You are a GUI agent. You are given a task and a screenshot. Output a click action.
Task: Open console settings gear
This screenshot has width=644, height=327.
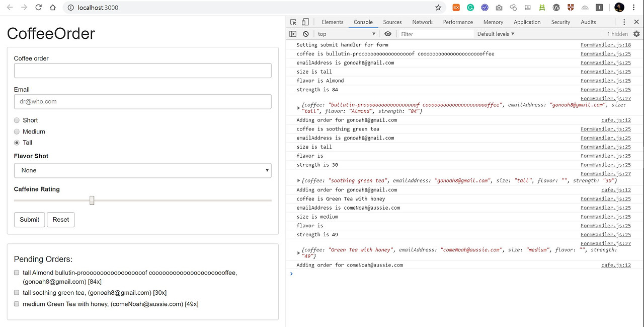tap(636, 34)
